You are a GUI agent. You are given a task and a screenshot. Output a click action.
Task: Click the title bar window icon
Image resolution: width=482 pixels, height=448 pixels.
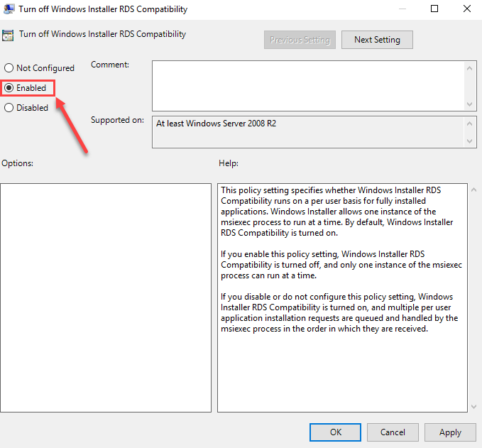point(9,9)
